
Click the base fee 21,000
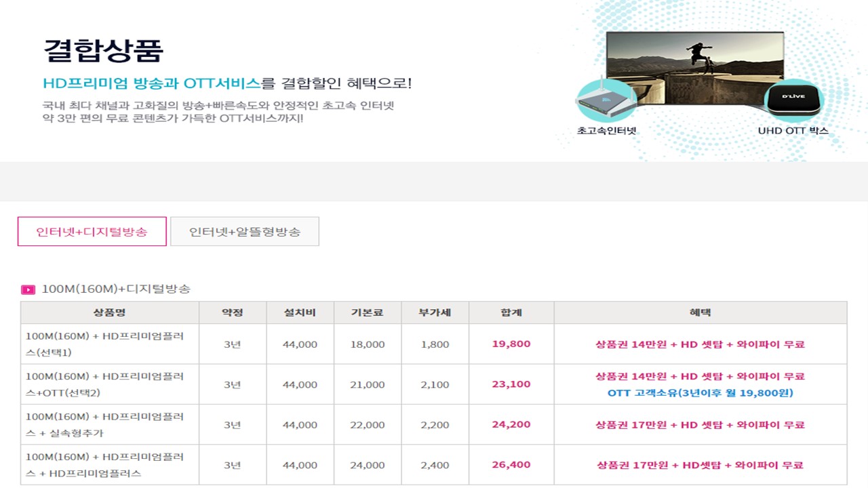point(368,384)
